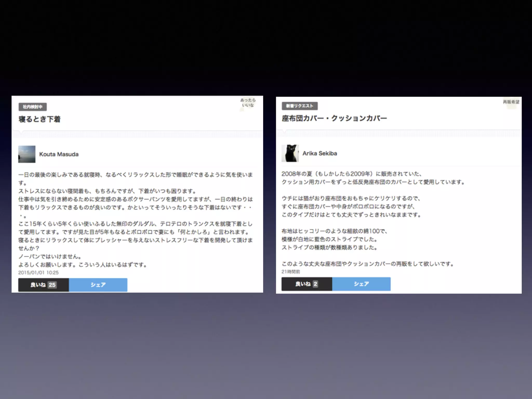Click the 社内検討中 status badge
The height and width of the screenshot is (399, 532).
[33, 107]
